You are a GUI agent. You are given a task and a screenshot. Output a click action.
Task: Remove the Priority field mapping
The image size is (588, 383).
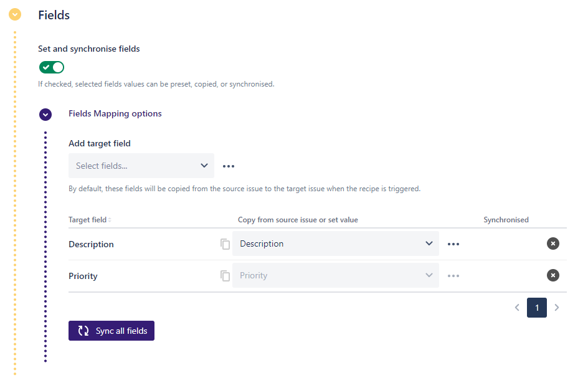552,275
